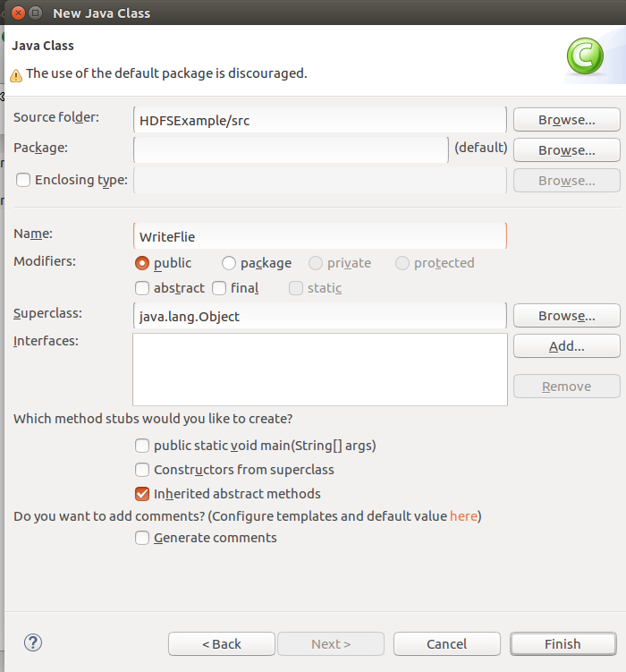This screenshot has height=672, width=626.
Task: Select the package modifier radio button
Action: [229, 263]
